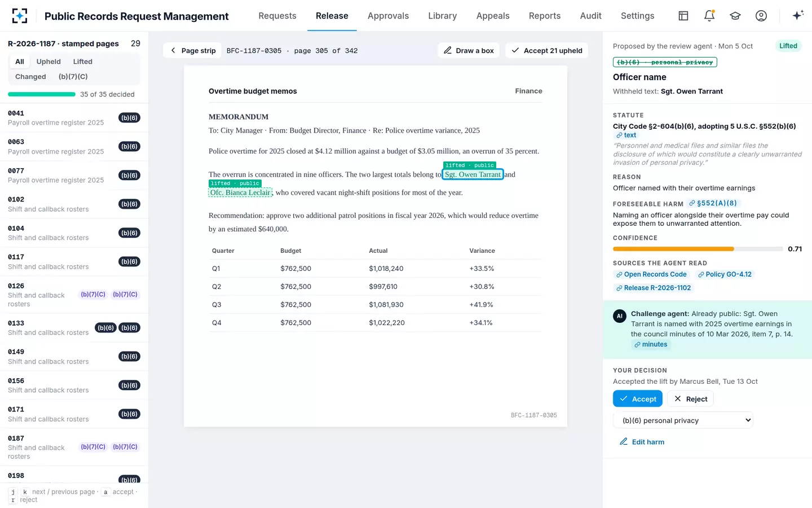The height and width of the screenshot is (508, 812).
Task: Filter pages by Changed
Action: 30,77
